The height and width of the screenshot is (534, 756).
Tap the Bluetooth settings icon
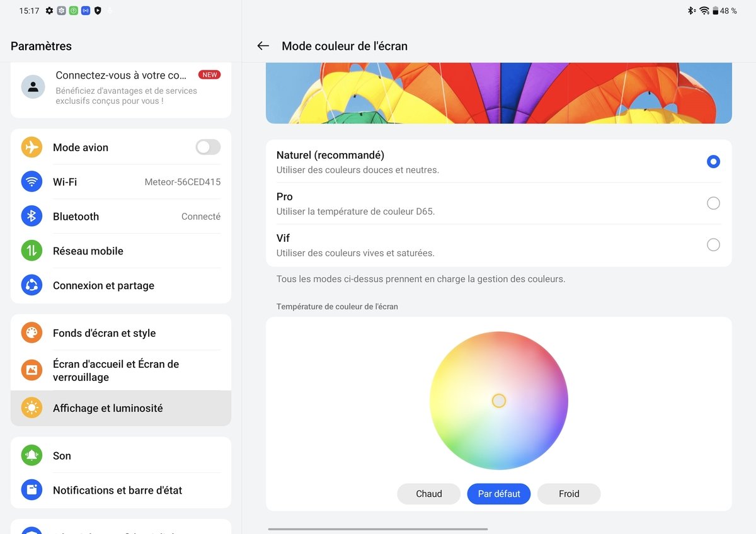coord(31,217)
